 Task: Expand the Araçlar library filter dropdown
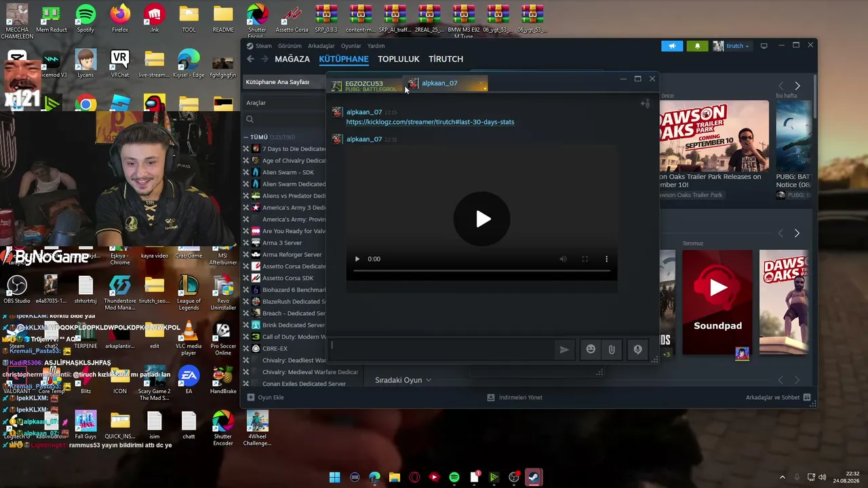(285, 103)
